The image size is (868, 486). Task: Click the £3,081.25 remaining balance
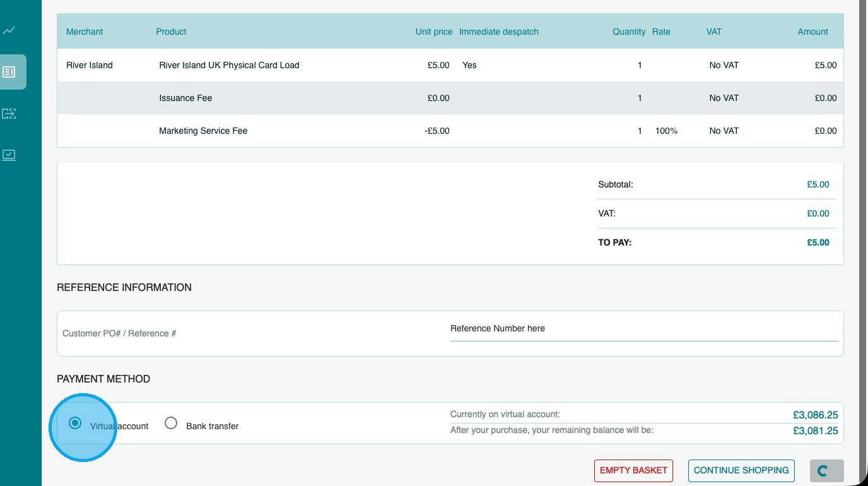tap(816, 431)
